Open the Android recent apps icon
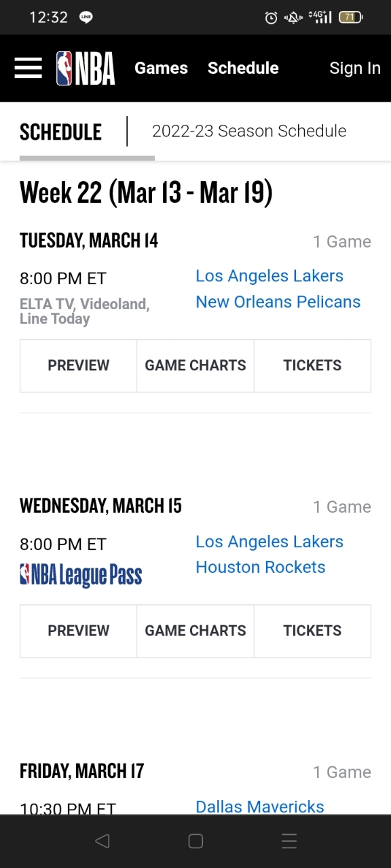The height and width of the screenshot is (868, 391). [x=289, y=842]
